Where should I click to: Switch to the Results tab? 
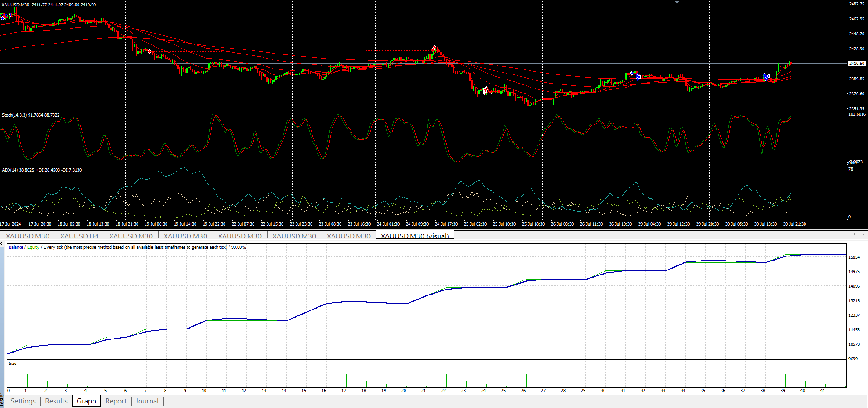click(x=56, y=401)
